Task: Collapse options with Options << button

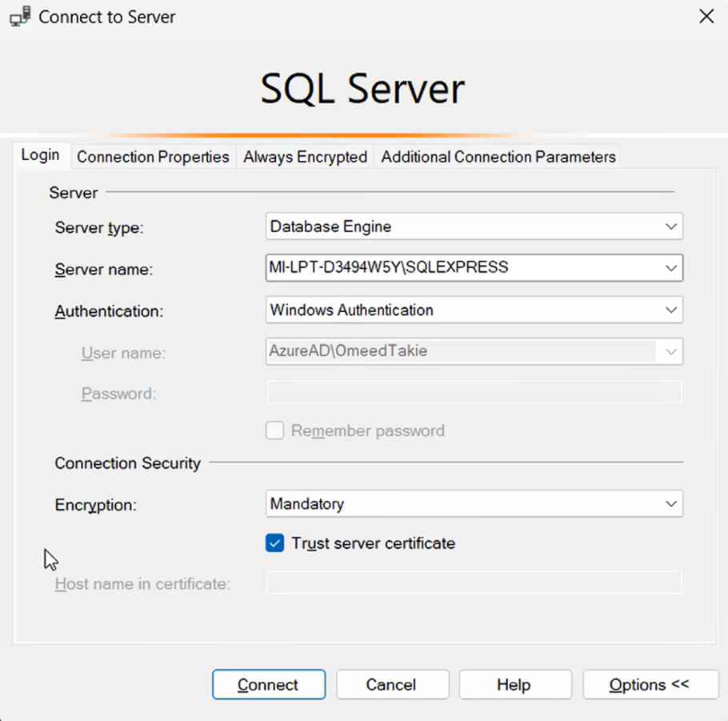Action: click(x=650, y=684)
